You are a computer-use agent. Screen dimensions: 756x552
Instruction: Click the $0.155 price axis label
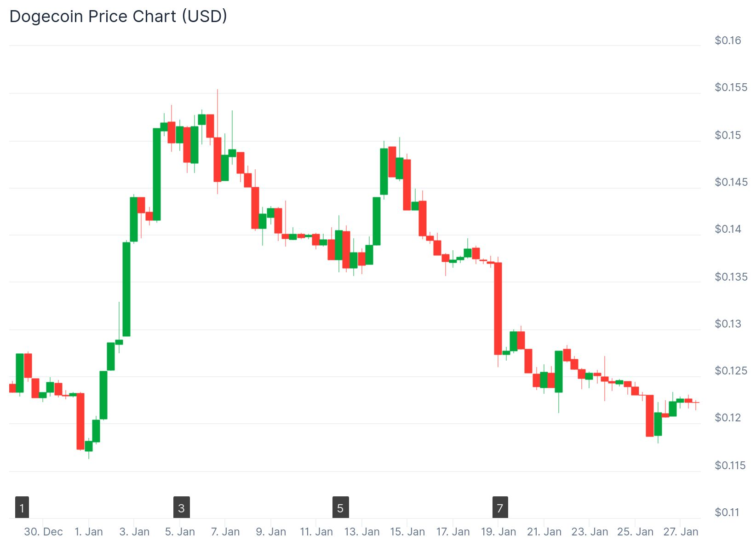point(731,87)
